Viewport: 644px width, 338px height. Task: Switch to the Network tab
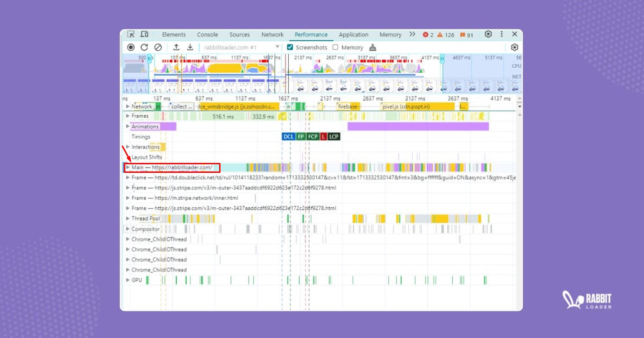[272, 35]
